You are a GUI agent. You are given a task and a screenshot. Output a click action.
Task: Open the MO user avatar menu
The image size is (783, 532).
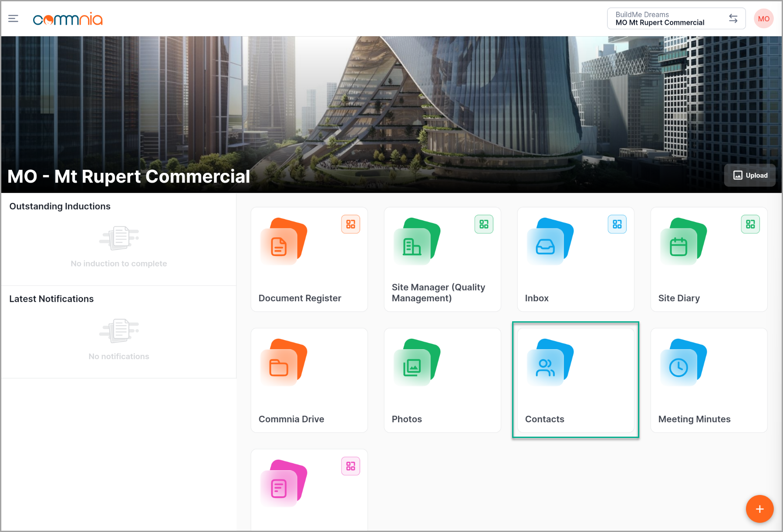pos(763,19)
